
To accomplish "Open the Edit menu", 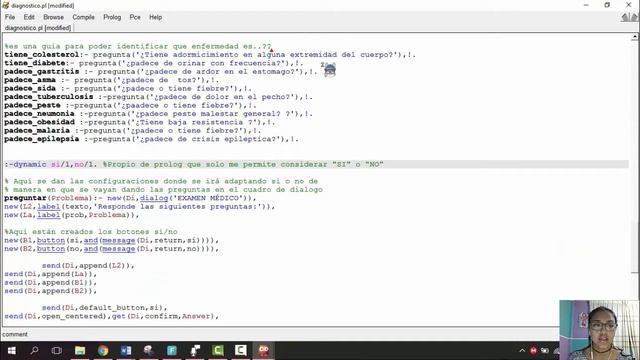I will click(29, 17).
